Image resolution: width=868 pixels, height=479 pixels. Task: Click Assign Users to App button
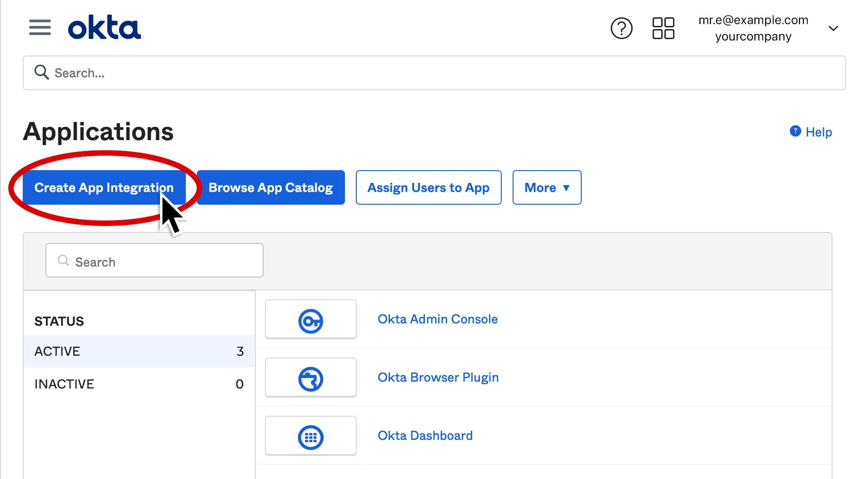click(x=428, y=187)
